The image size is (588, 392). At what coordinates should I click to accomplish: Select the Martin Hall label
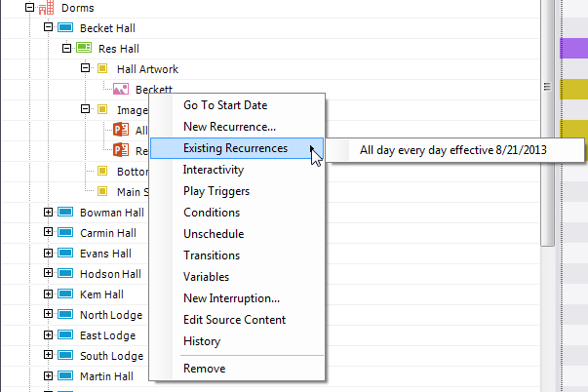click(106, 376)
